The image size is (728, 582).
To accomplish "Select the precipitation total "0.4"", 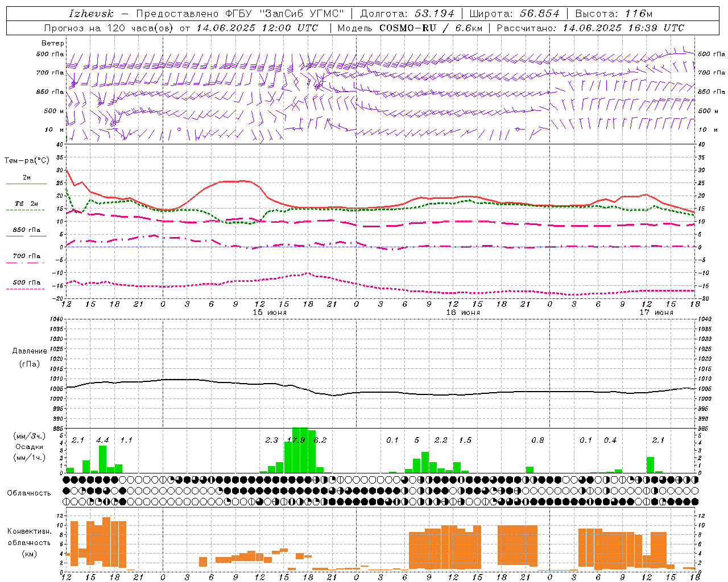I will click(x=610, y=440).
